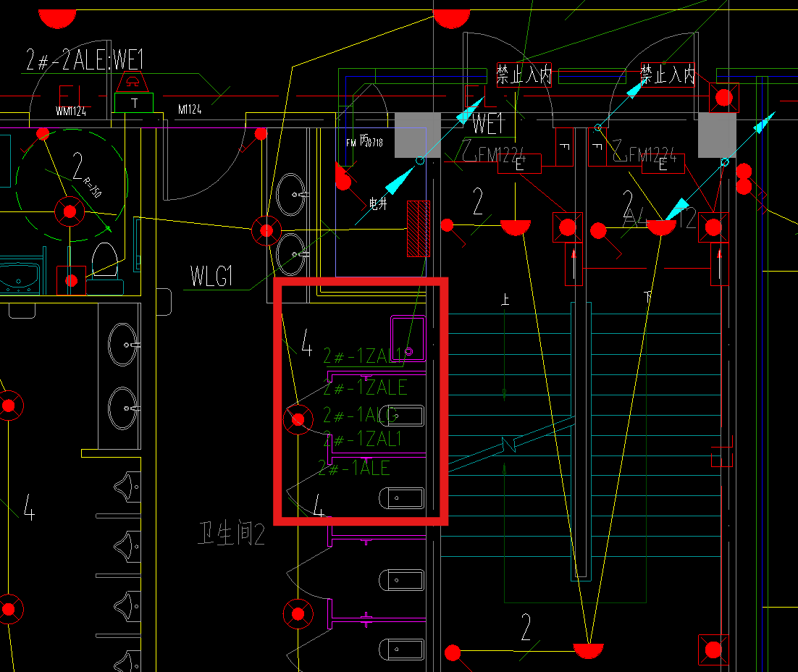Click the left 禁止入内 sign
Screen dimensions: 798x672
524,75
